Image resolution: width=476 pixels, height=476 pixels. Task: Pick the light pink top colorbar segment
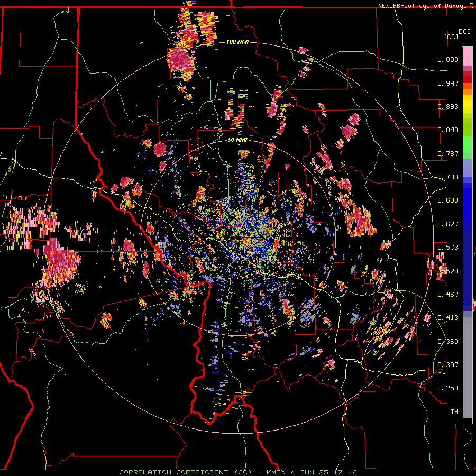pos(467,57)
